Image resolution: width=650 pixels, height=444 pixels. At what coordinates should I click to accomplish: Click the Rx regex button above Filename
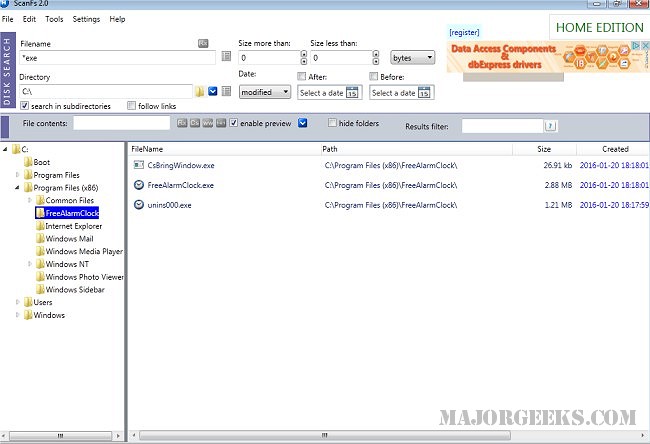[x=203, y=44]
